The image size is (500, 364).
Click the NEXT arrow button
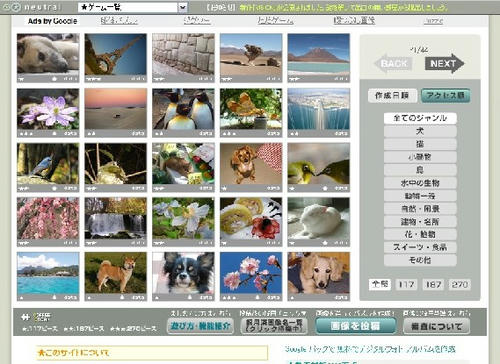tap(444, 63)
